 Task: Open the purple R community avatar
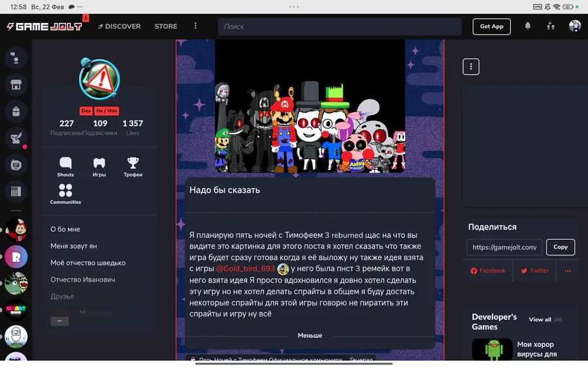click(16, 257)
